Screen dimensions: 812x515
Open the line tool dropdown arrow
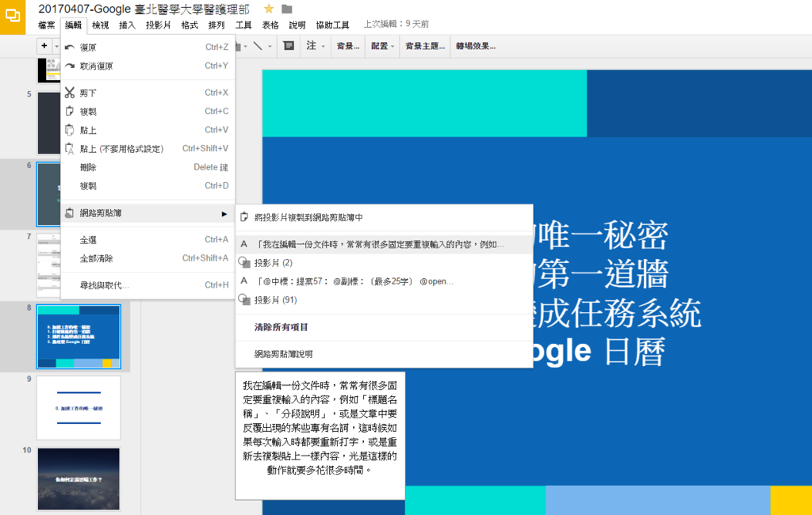tap(270, 47)
